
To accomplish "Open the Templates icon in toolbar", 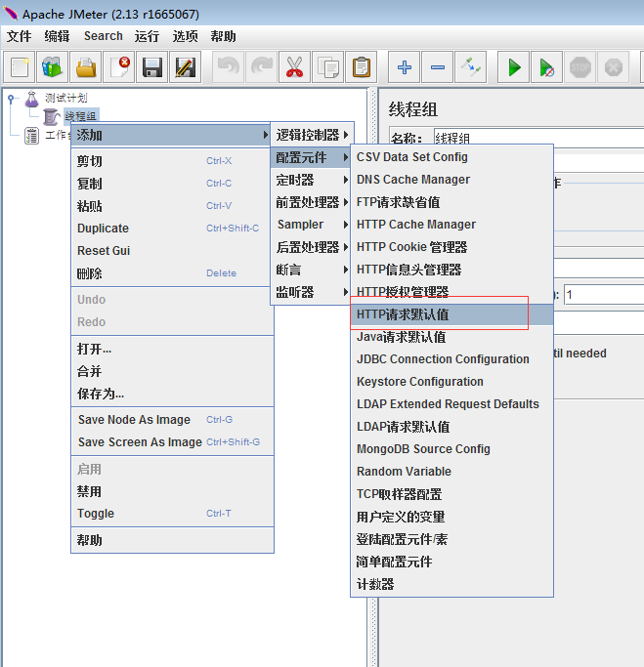I will [52, 67].
